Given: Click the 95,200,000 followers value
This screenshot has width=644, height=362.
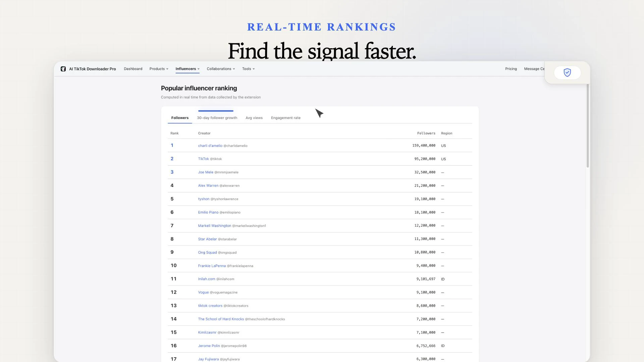Looking at the screenshot, I should tap(425, 159).
